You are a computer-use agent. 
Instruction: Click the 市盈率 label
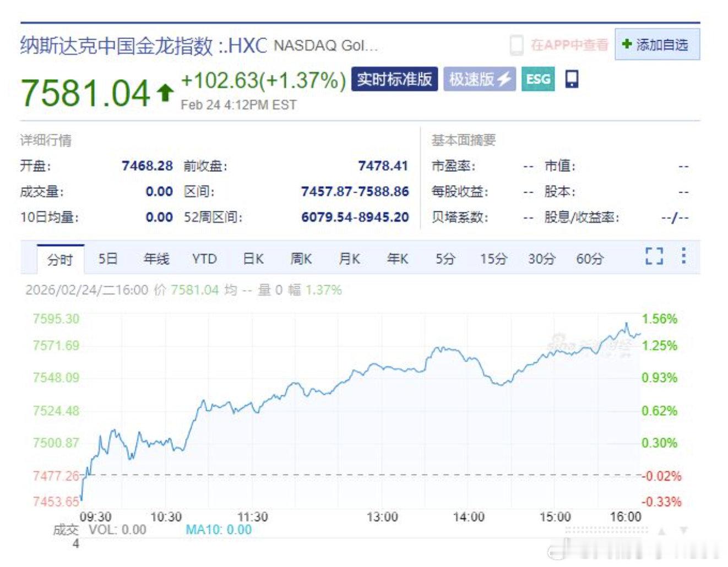(x=453, y=166)
